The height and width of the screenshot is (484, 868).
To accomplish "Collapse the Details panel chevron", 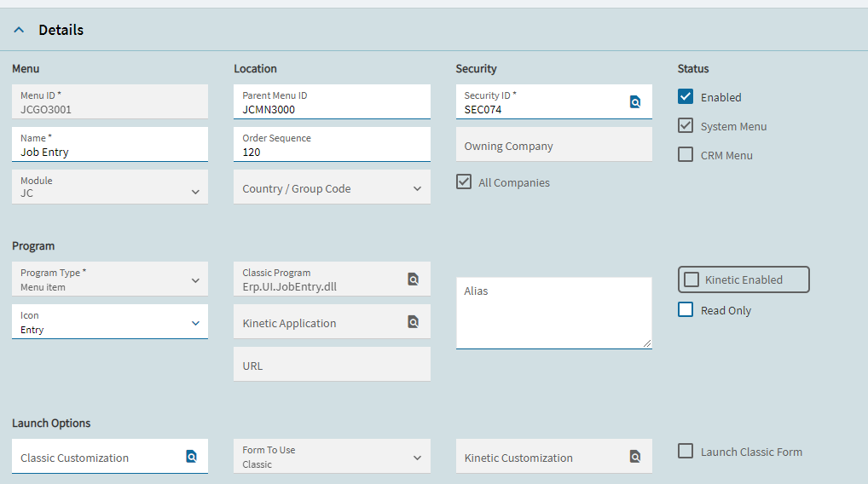I will pos(19,30).
